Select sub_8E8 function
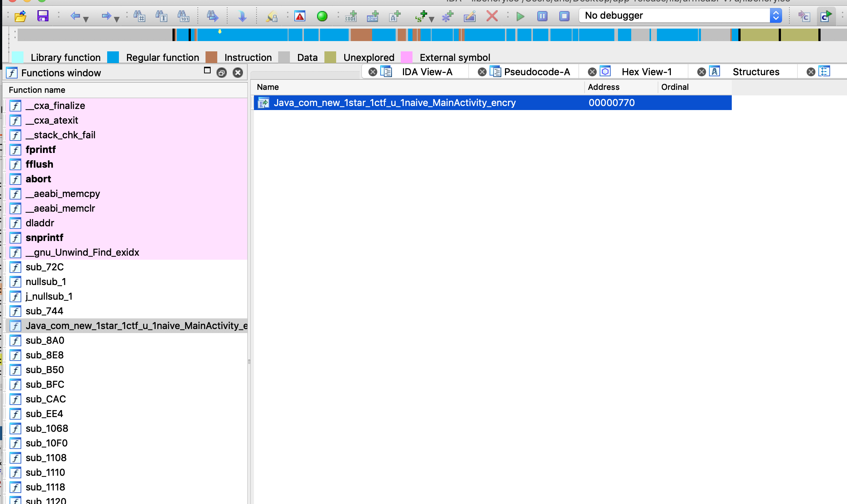The image size is (847, 504). coord(126,355)
